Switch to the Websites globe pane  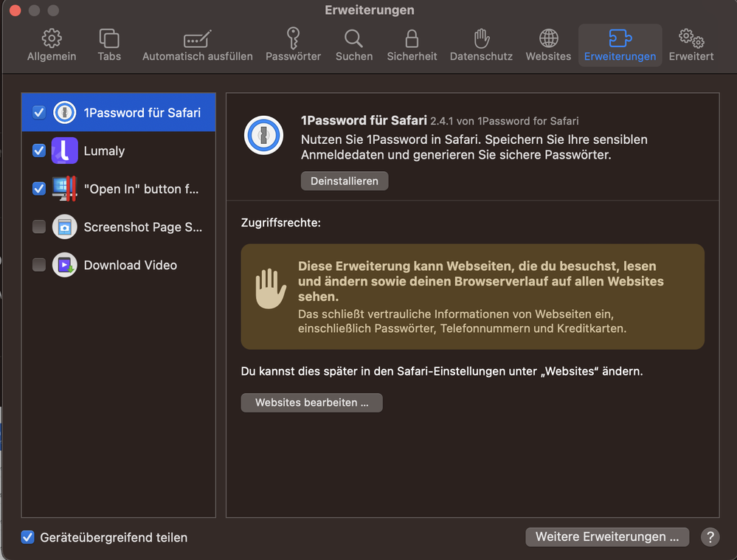tap(548, 45)
